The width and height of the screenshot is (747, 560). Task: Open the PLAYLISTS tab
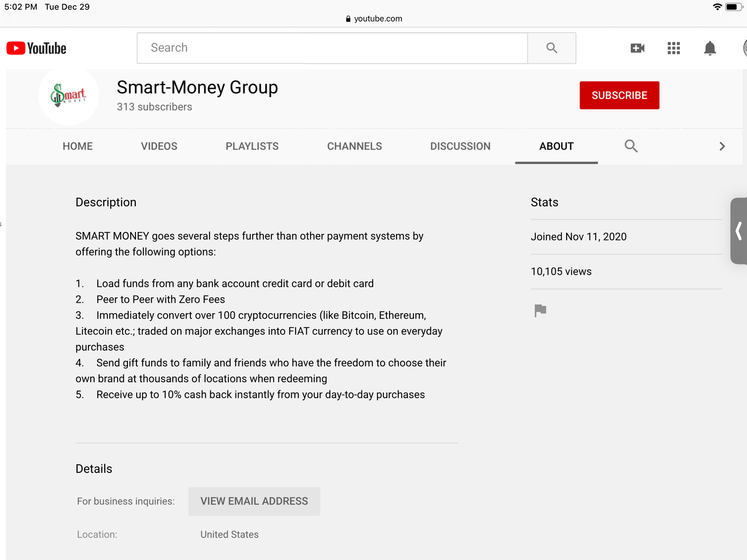point(252,146)
